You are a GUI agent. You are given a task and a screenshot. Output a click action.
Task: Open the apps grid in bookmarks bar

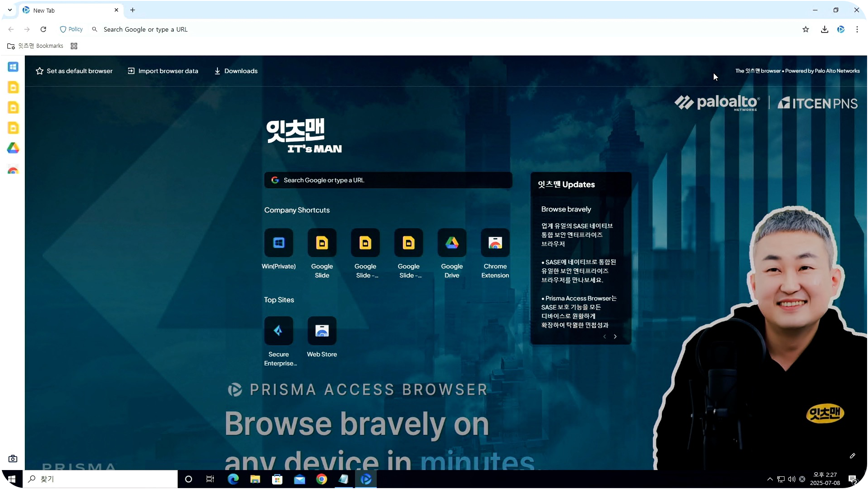[74, 46]
